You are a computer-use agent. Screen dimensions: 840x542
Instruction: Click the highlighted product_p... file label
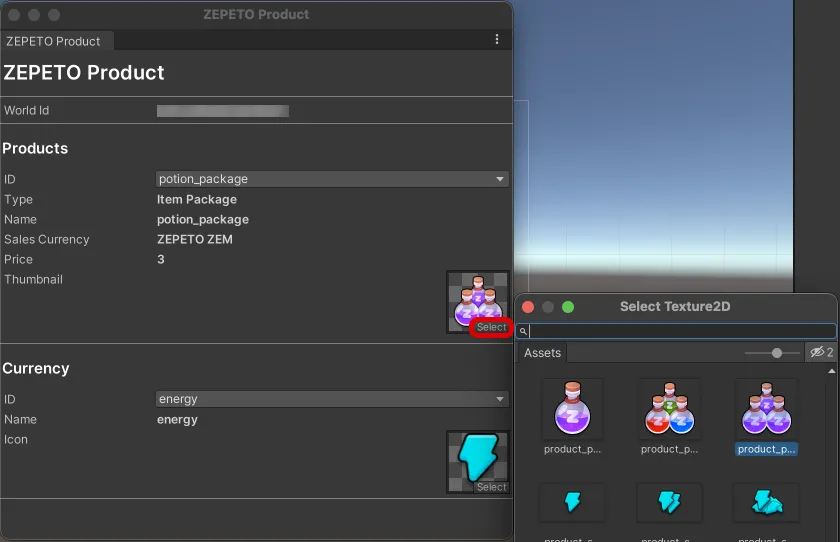tap(766, 449)
